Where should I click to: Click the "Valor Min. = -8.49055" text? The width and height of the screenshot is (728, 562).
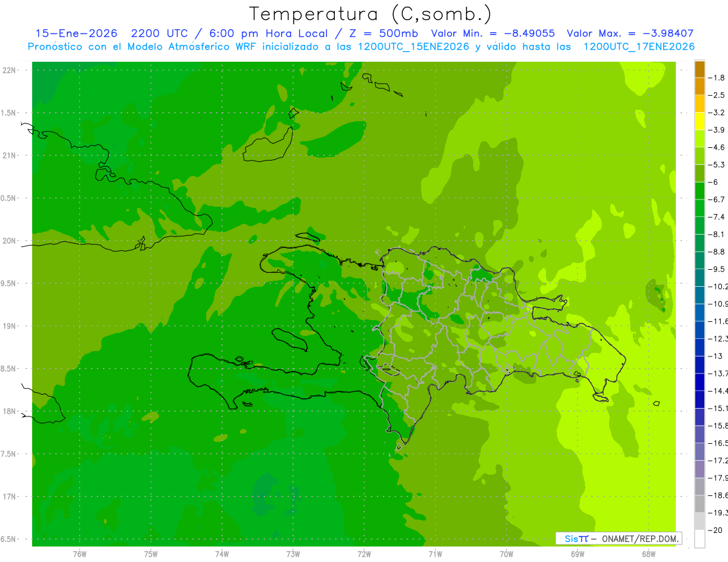(x=493, y=34)
